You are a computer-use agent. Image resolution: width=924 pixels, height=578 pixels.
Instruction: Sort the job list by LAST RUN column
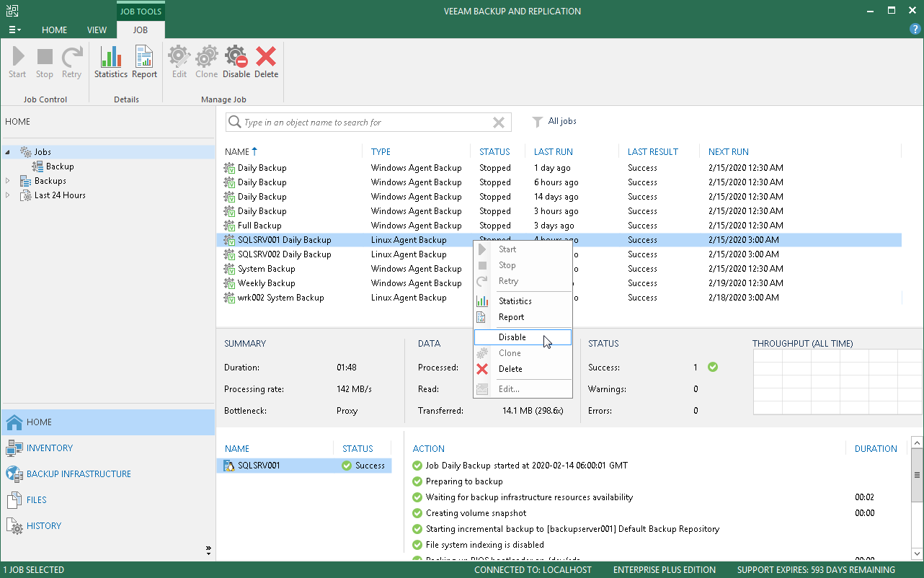click(553, 152)
